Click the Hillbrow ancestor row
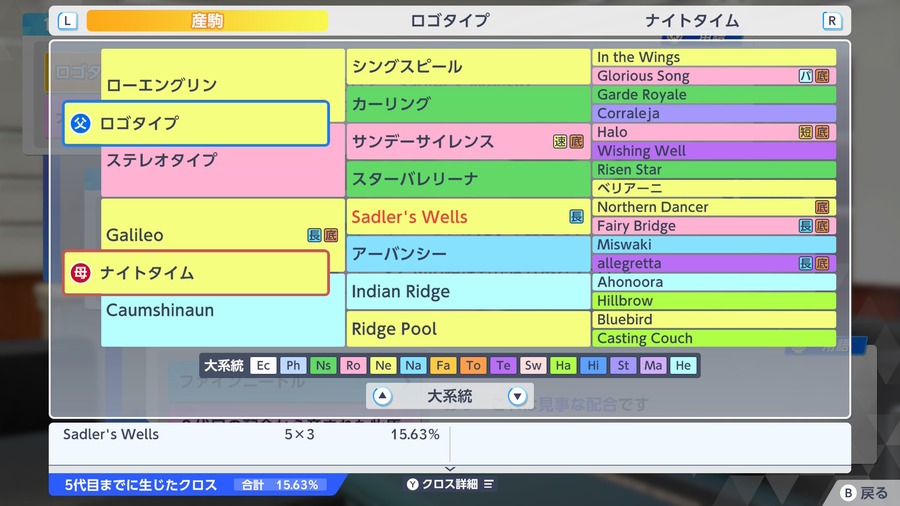This screenshot has height=506, width=900. point(714,301)
